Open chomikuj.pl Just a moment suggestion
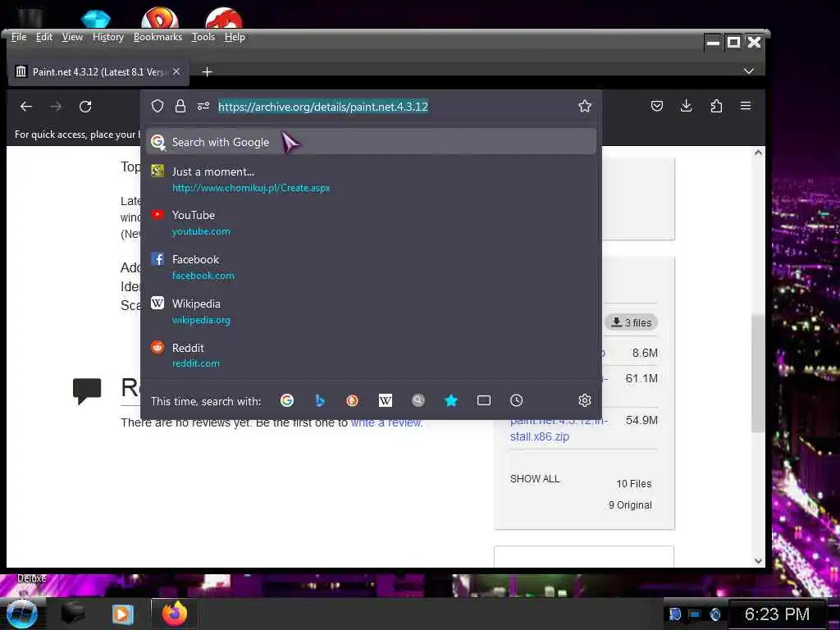Screen dimensions: 840x630 coord(372,180)
